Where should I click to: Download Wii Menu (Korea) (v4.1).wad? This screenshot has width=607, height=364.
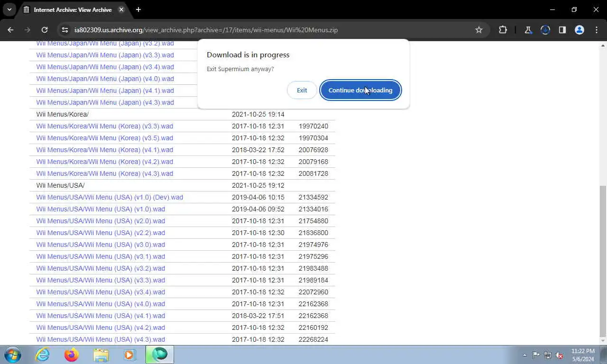pyautogui.click(x=104, y=150)
